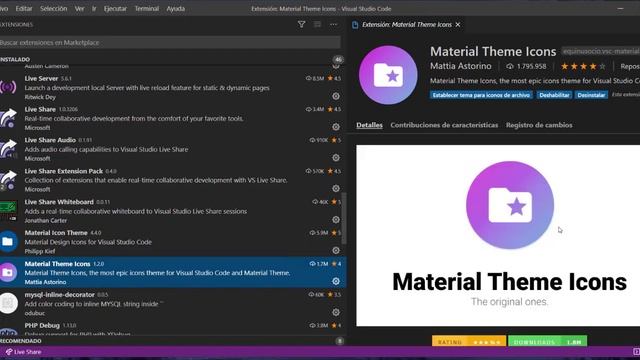The height and width of the screenshot is (360, 640).
Task: Click the readme banner image Material Theme Icons
Action: [x=498, y=236]
